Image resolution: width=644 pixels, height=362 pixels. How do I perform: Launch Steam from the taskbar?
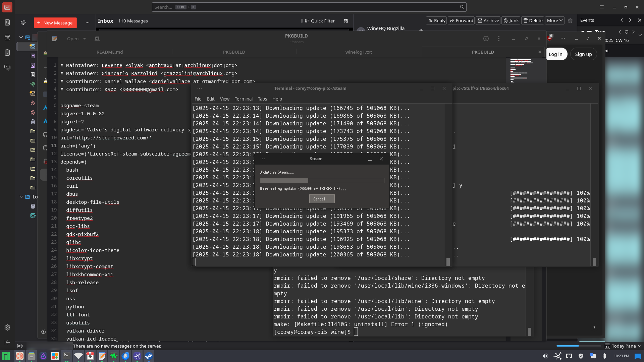tap(149, 356)
